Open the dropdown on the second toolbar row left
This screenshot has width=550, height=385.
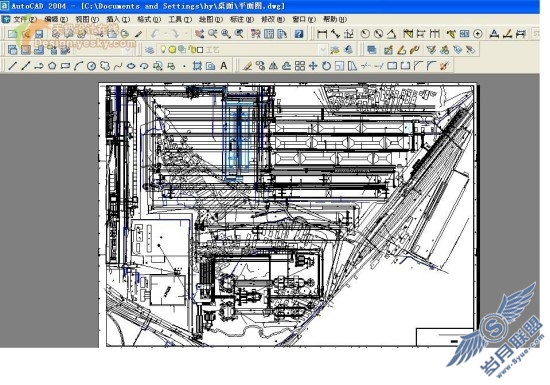tap(128, 50)
